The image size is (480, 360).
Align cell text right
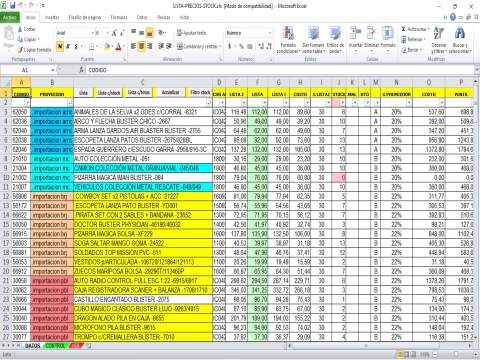click(149, 46)
